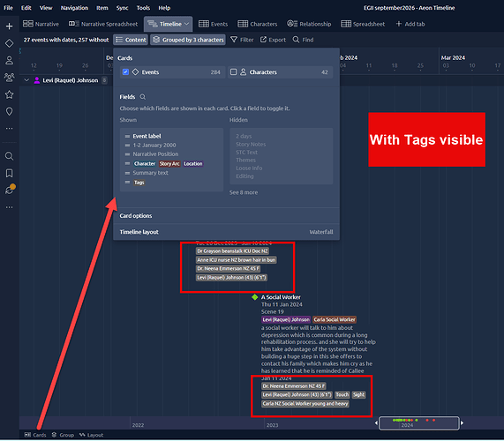The image size is (504, 441).
Task: Click the sync icon with orange badge
Action: [x=10, y=190]
